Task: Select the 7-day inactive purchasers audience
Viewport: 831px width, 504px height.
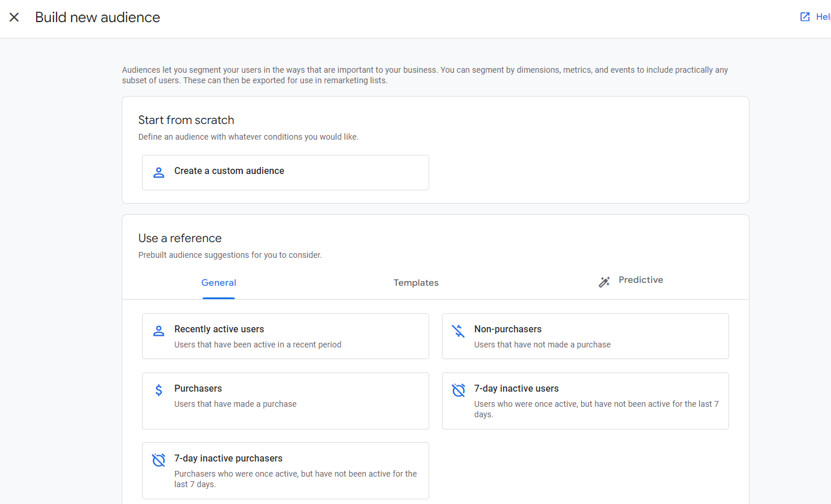Action: [x=285, y=471]
